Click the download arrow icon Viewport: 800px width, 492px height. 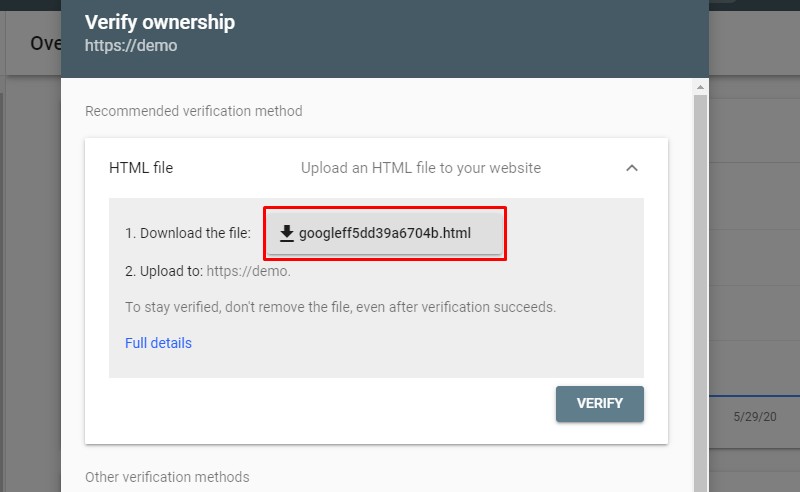tap(287, 233)
